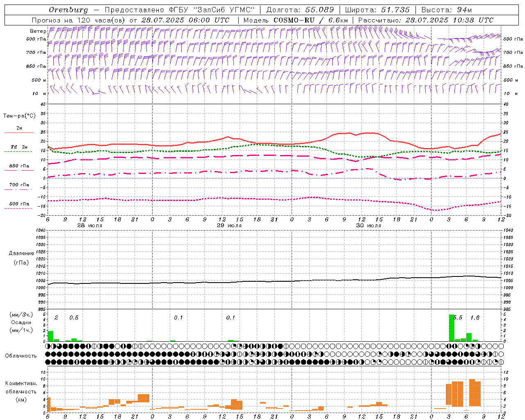Click the Тем-ра(°C) axis label
Screen dimensions: 525x420
19,116
